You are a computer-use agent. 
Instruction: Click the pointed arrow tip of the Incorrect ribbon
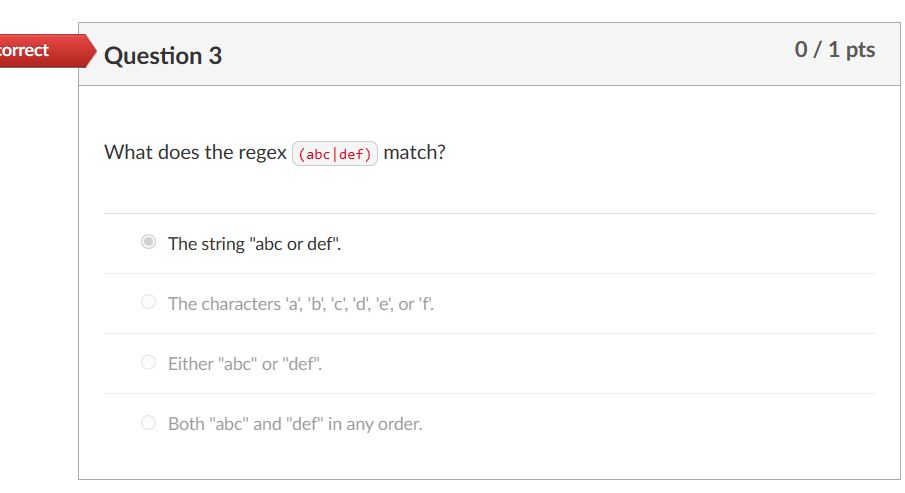[x=91, y=51]
